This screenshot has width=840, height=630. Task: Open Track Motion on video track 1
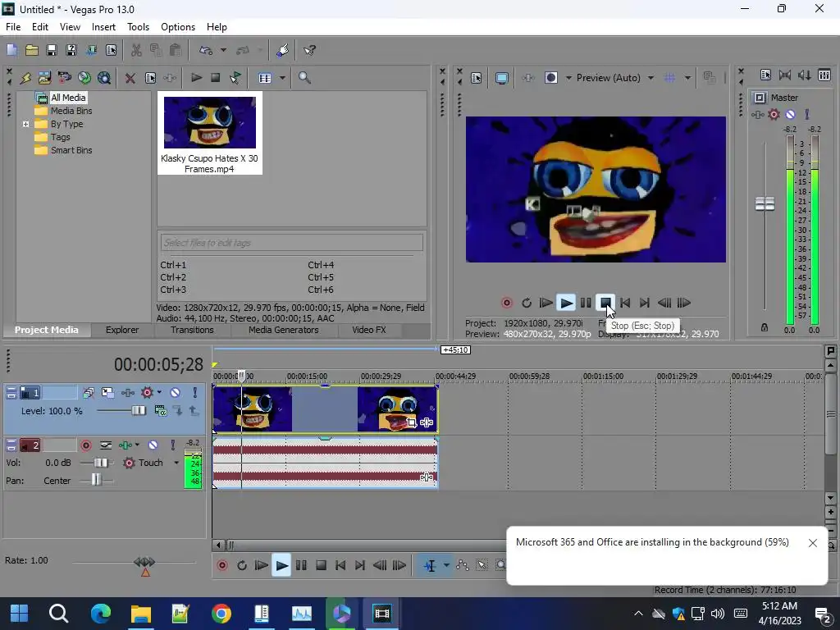tap(107, 393)
